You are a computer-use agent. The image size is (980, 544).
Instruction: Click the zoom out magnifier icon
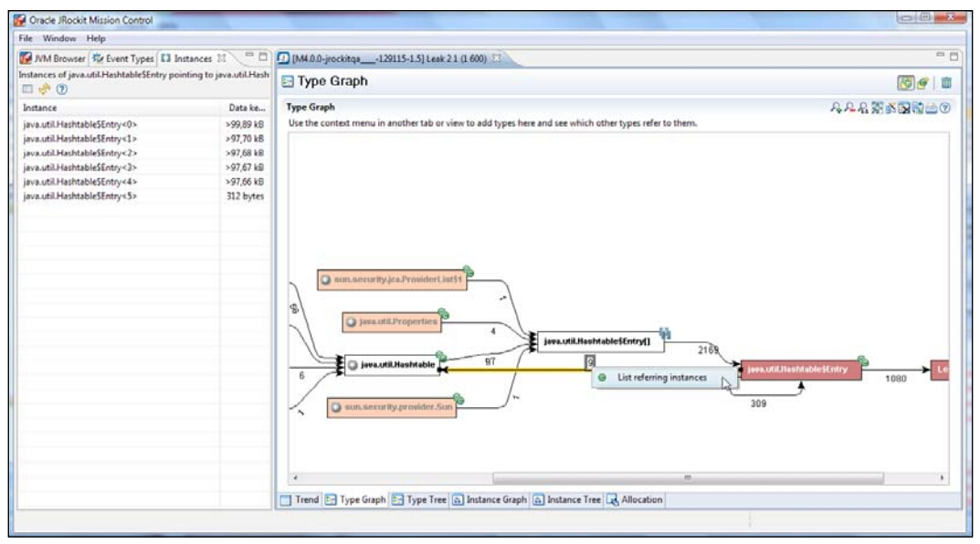coord(848,108)
